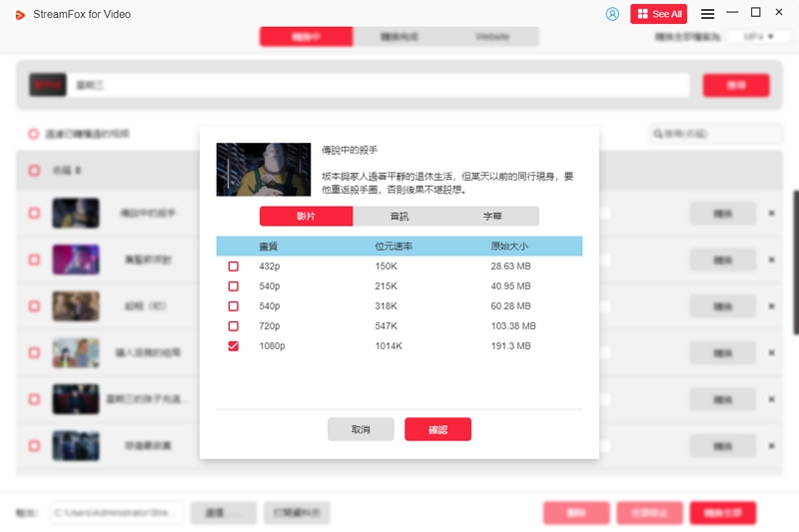Check the first video row checkbox

click(x=34, y=213)
